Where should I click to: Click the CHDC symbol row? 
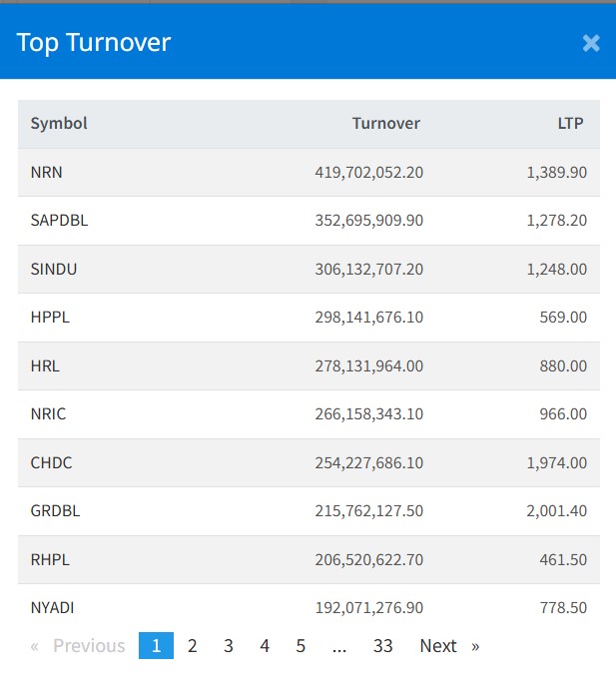point(51,463)
